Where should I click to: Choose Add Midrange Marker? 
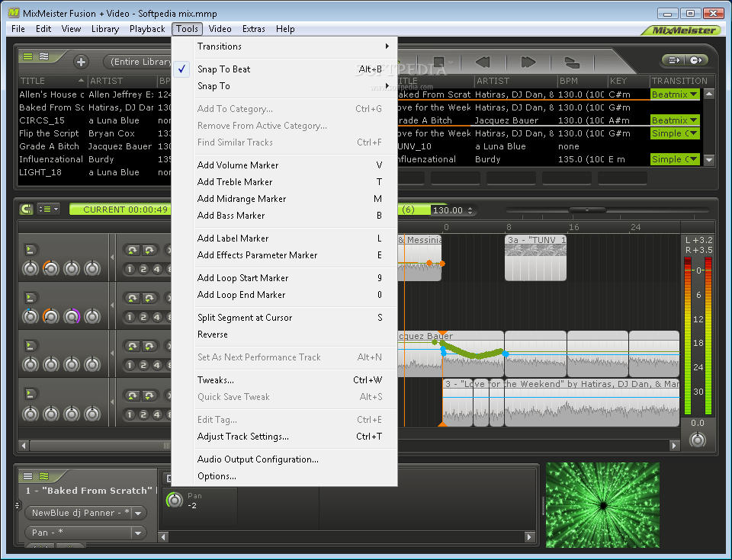click(294, 199)
